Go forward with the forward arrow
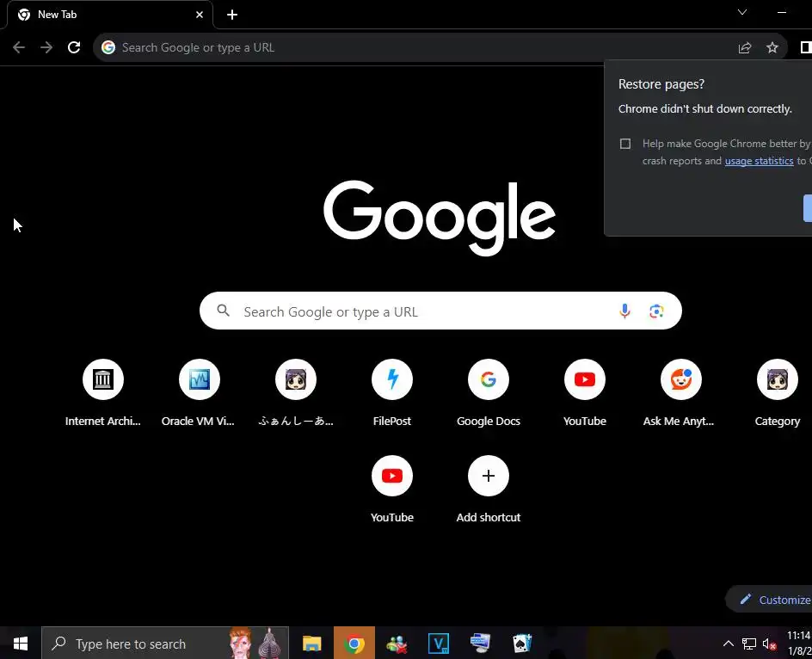Viewport: 812px width, 659px height. [46, 47]
